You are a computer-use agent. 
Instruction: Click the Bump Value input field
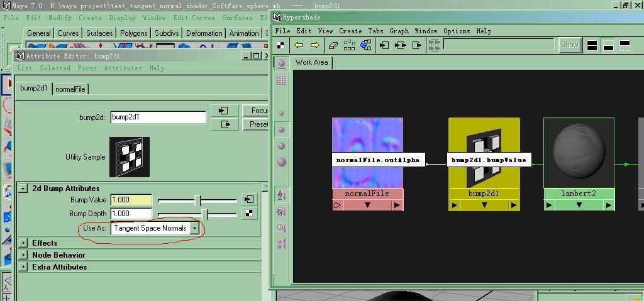pos(131,200)
